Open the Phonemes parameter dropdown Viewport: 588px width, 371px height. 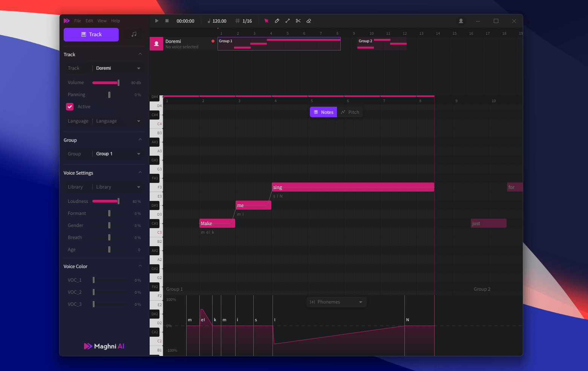point(337,302)
